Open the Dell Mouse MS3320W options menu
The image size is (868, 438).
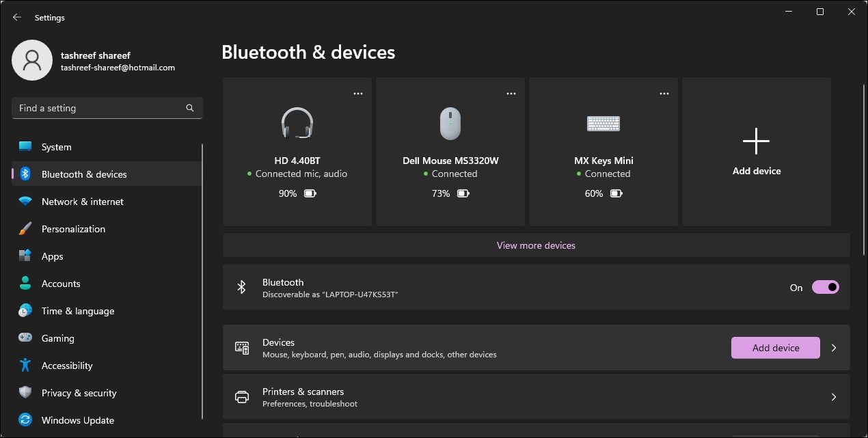[511, 92]
